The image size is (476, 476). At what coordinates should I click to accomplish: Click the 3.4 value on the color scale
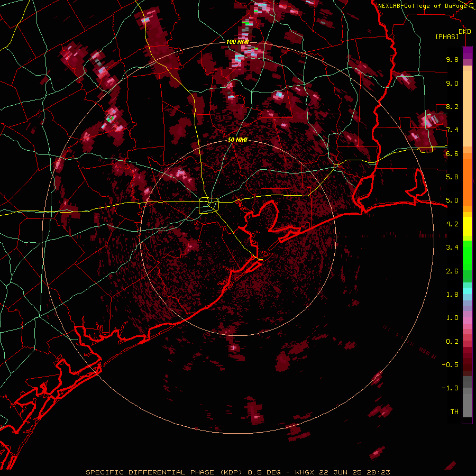click(x=452, y=248)
